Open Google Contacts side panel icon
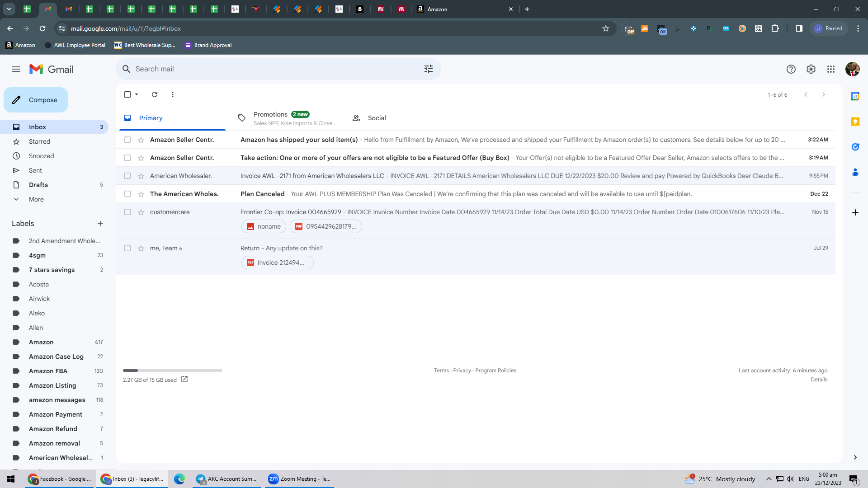Image resolution: width=868 pixels, height=488 pixels. tap(855, 172)
